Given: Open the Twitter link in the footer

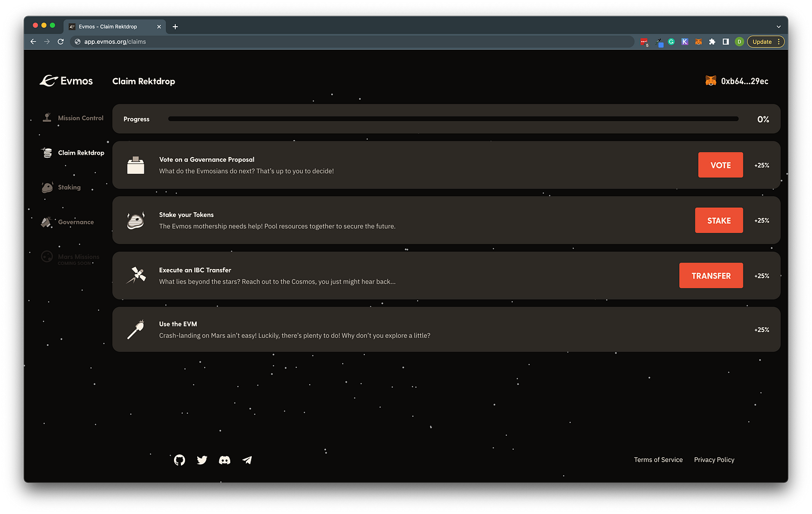Looking at the screenshot, I should click(202, 460).
